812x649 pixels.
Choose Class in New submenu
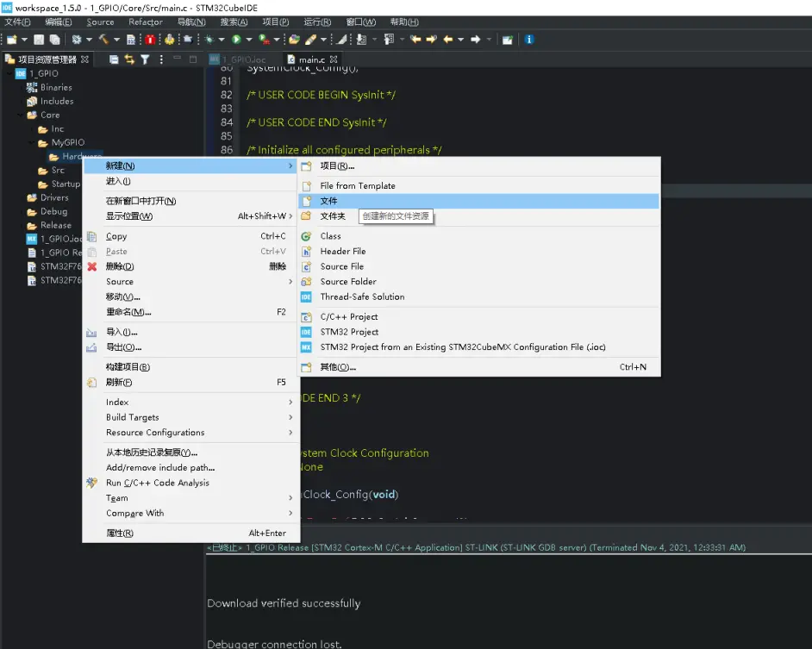point(479,236)
